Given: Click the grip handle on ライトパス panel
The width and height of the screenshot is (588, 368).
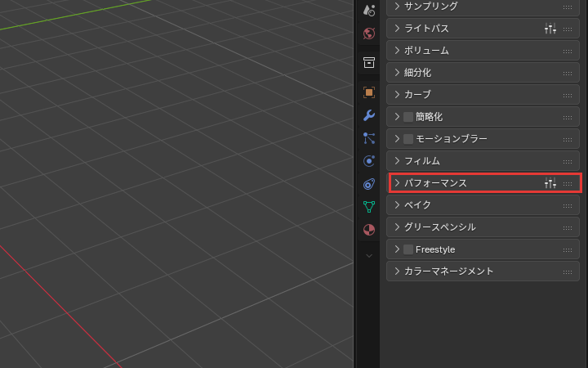Looking at the screenshot, I should click(568, 29).
